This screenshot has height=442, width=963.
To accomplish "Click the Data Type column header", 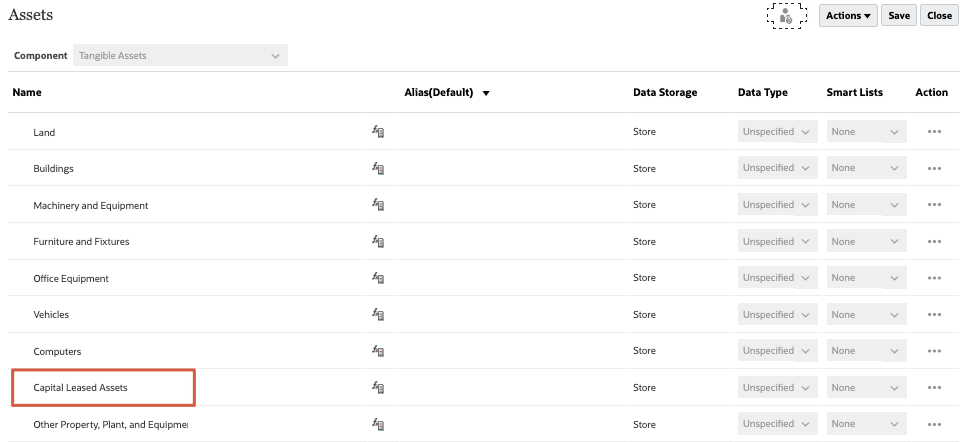I will 763,92.
